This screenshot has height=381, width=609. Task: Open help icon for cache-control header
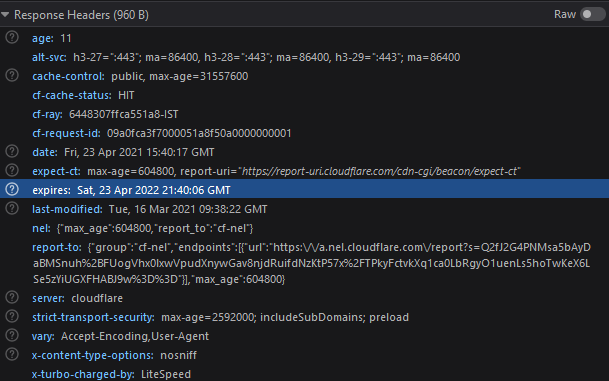point(12,75)
